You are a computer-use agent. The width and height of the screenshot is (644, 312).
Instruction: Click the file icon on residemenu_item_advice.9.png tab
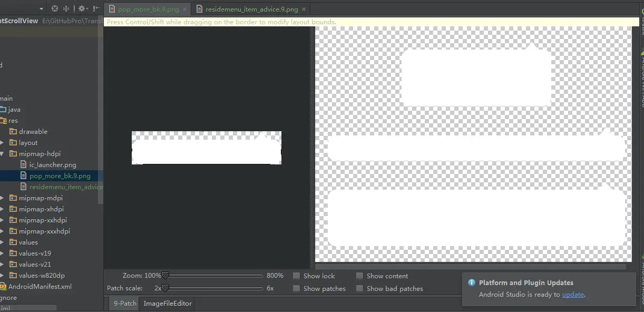(x=199, y=9)
